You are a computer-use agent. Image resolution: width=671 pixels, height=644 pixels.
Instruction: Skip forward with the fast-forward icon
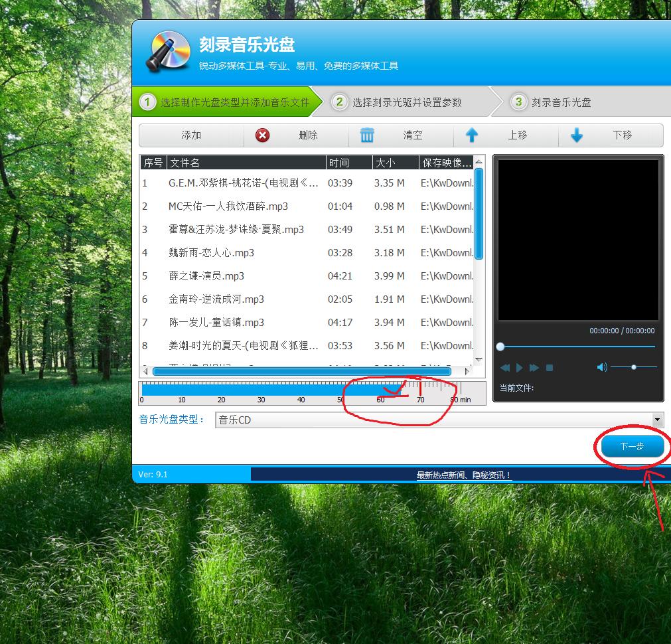(535, 367)
